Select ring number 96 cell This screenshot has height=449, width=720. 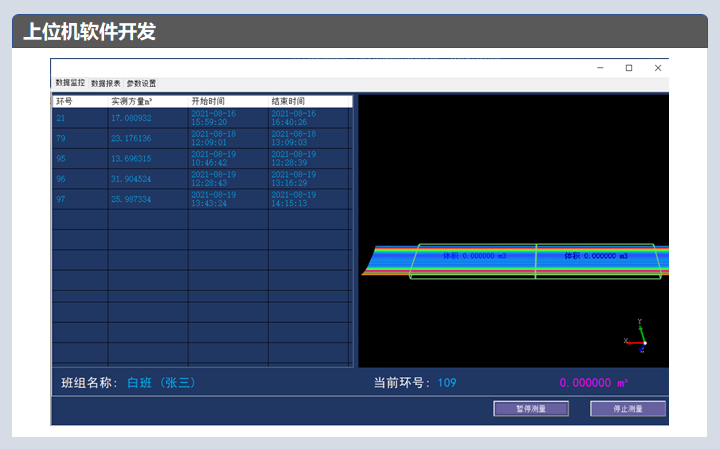[x=80, y=179]
